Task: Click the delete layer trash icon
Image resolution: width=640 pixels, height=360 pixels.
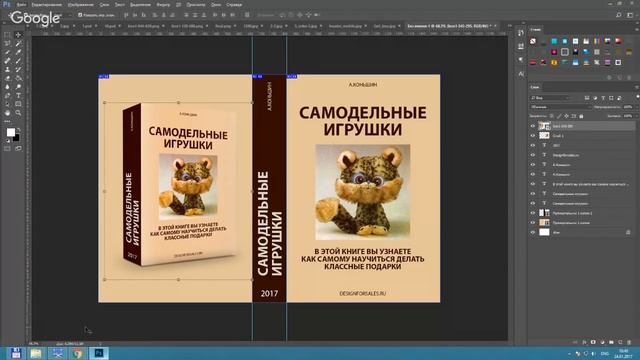Action: (629, 342)
